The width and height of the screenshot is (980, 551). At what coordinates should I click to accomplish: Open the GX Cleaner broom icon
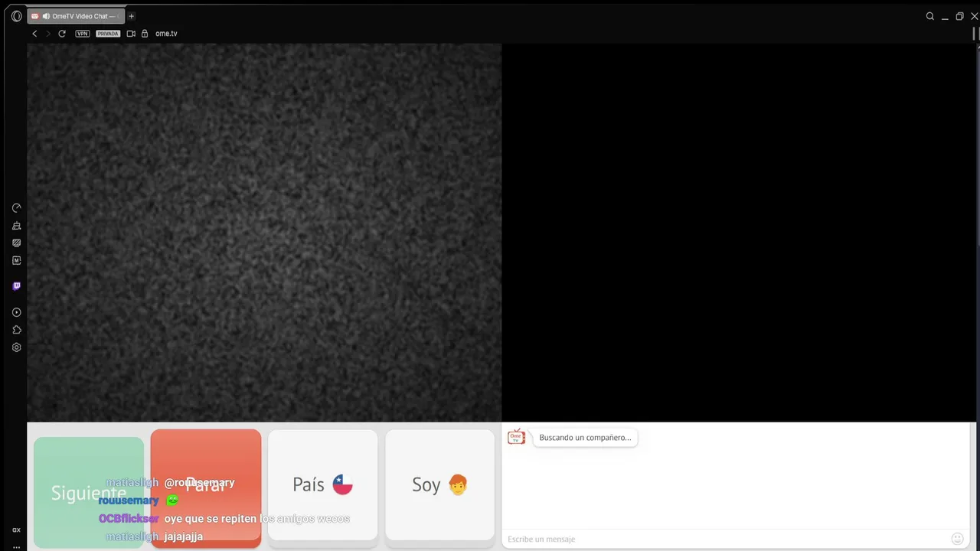(x=16, y=226)
